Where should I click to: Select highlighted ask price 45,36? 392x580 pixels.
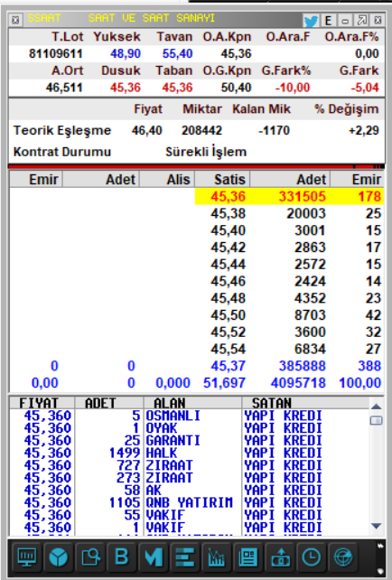(228, 196)
